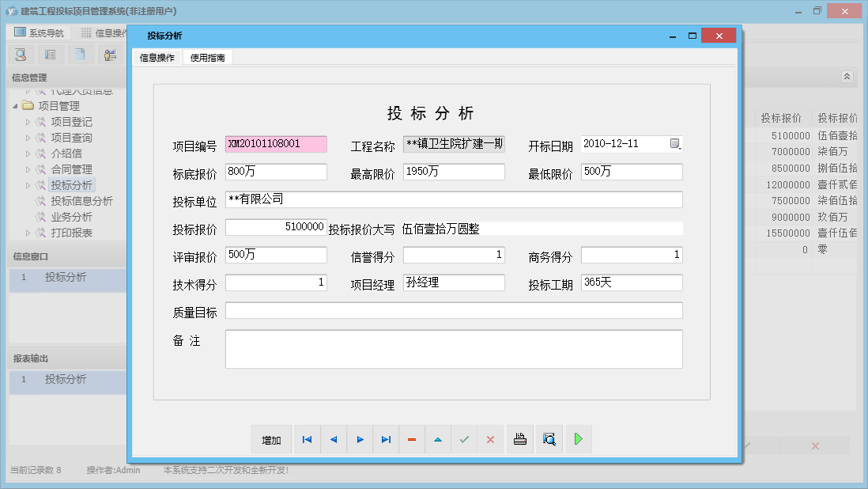
Task: Go to the previous record
Action: point(333,440)
